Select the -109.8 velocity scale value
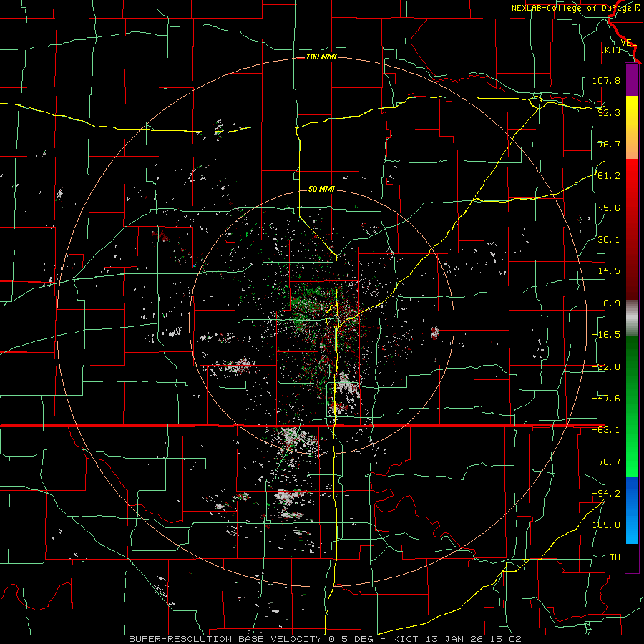 click(x=603, y=525)
